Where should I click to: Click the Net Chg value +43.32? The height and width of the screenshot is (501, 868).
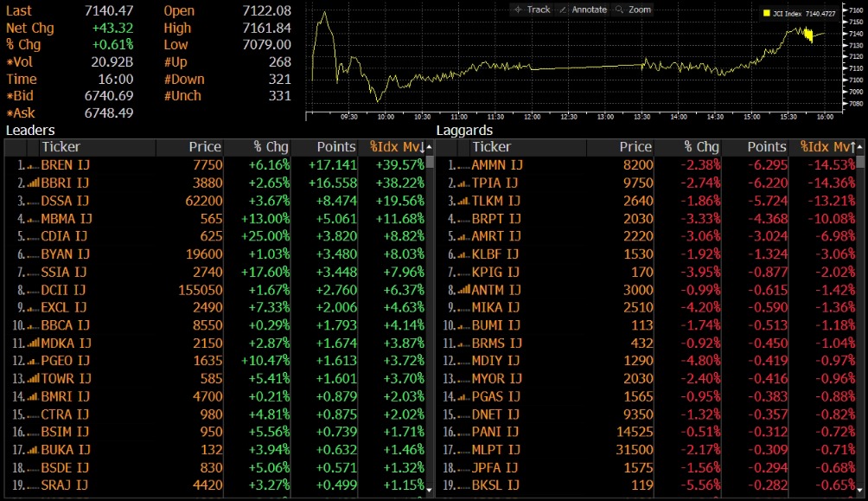(112, 28)
